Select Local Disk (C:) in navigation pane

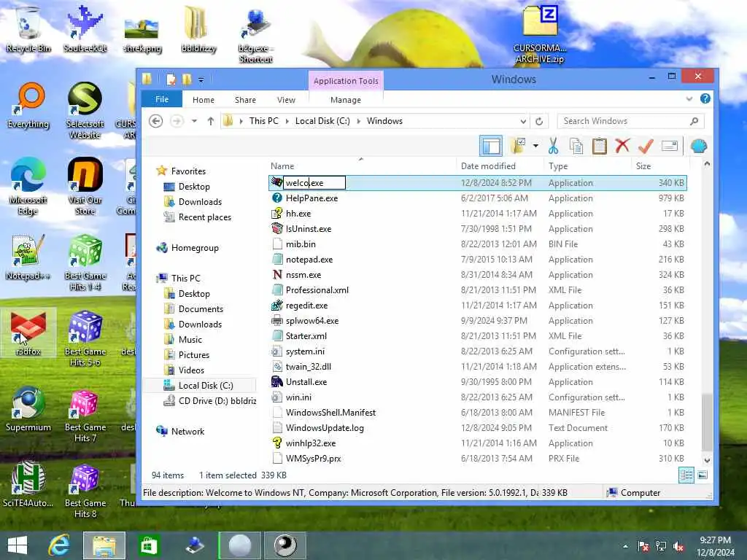click(205, 385)
